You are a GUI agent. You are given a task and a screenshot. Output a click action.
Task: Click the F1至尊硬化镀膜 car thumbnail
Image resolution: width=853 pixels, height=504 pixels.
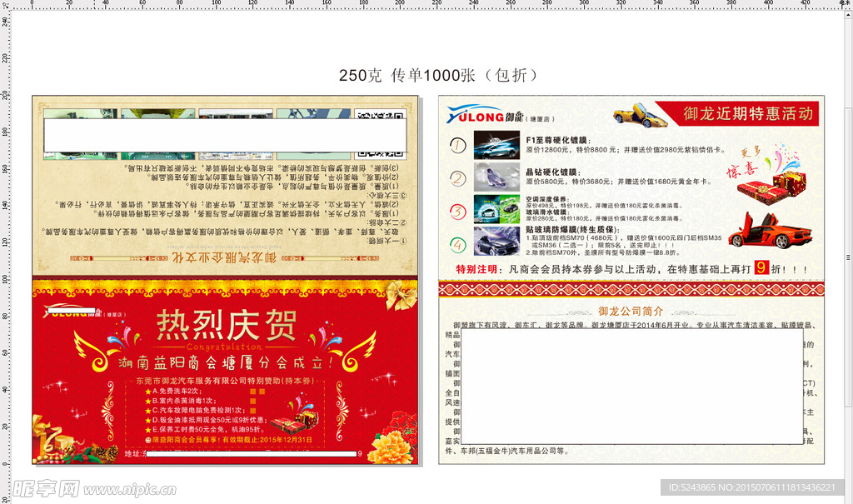(x=496, y=147)
